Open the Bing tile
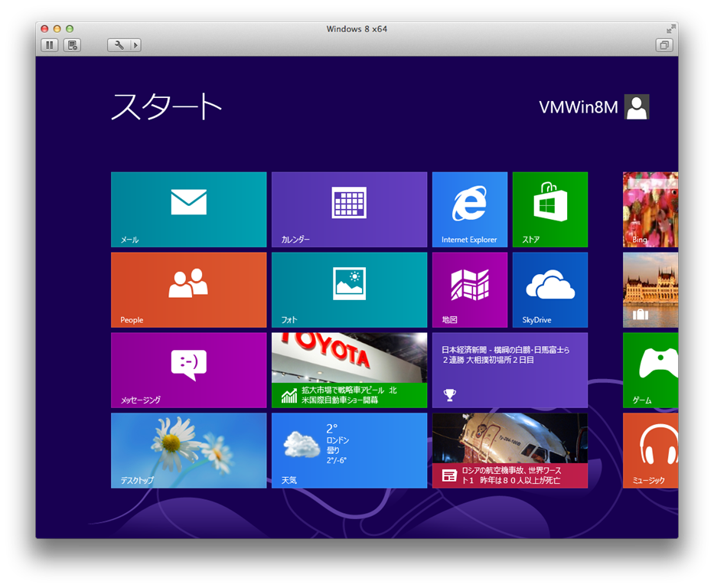Screen dimensions: 714x588 [650, 210]
